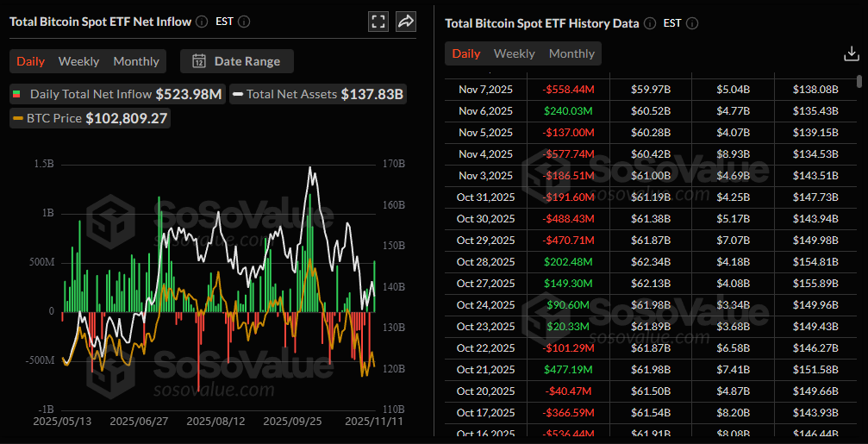Click the calendar icon in Date Range

point(199,61)
